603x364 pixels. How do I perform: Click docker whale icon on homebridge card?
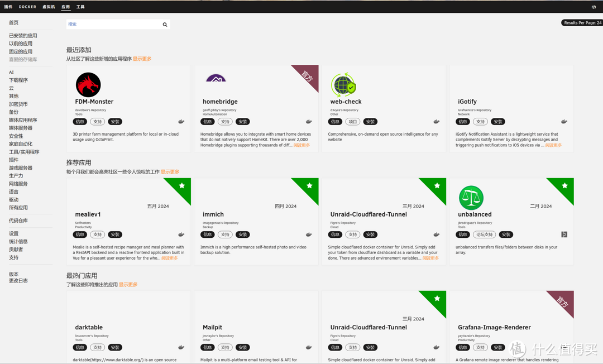(309, 122)
